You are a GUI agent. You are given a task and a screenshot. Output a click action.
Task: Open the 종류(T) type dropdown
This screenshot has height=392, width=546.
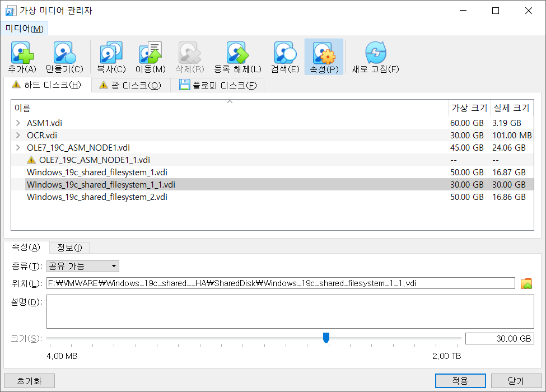click(83, 267)
